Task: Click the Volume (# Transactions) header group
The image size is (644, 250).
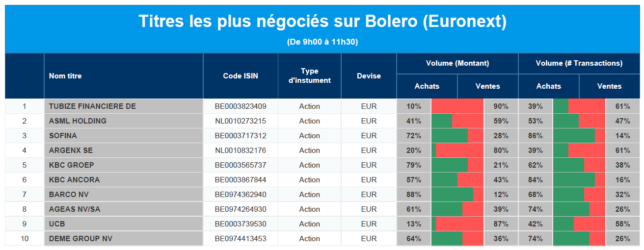Action: pos(579,63)
